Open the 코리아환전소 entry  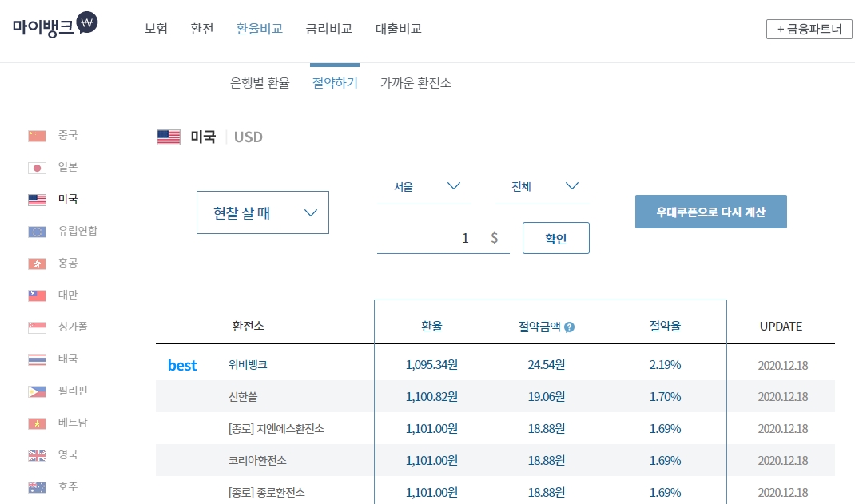point(257,460)
